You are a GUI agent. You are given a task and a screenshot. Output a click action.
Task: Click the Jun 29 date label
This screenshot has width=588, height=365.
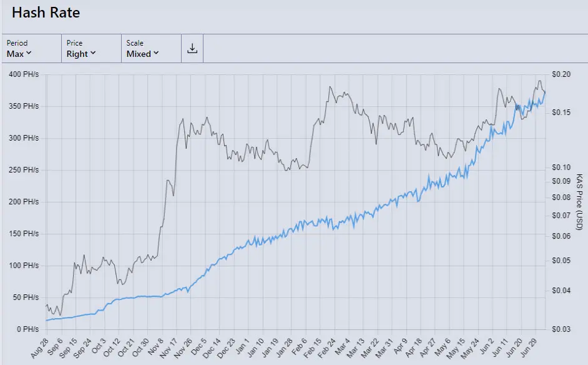(x=528, y=347)
